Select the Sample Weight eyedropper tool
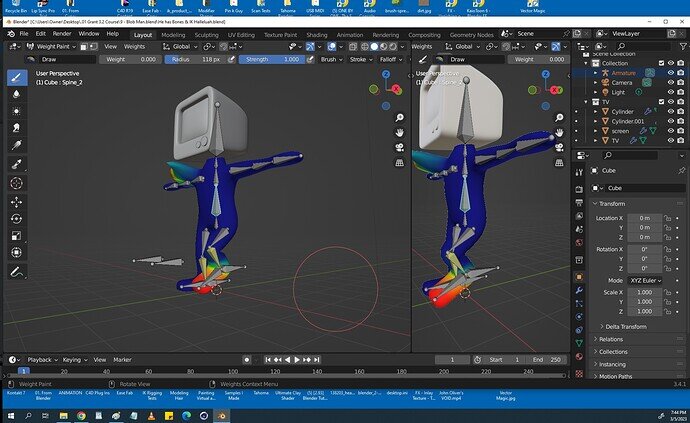The width and height of the screenshot is (690, 423). (17, 164)
